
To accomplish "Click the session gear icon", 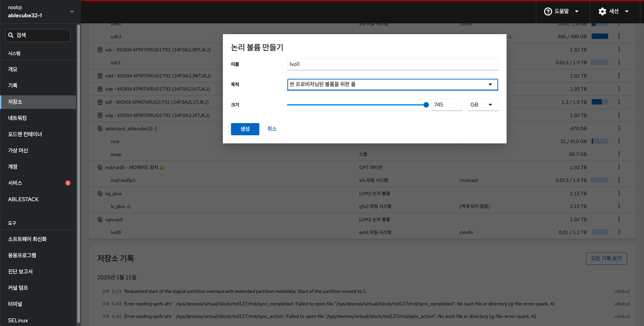I will tap(602, 11).
